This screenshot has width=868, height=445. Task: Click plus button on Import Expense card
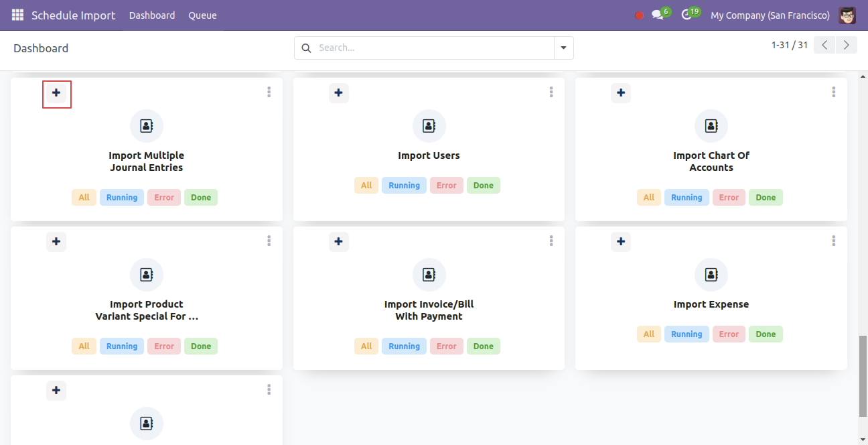[621, 241]
